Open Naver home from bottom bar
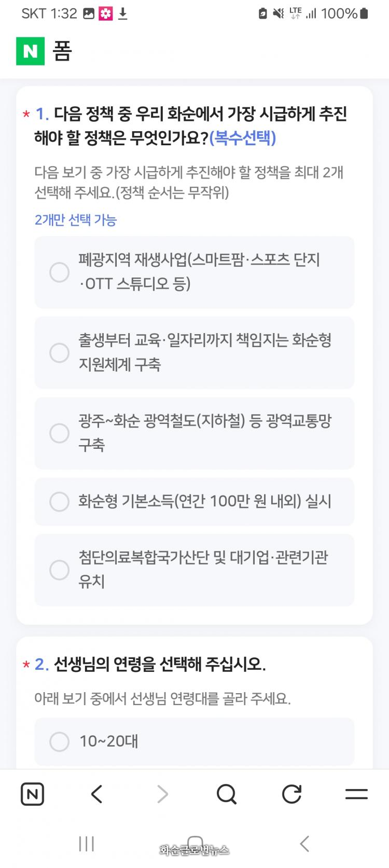 tap(32, 794)
